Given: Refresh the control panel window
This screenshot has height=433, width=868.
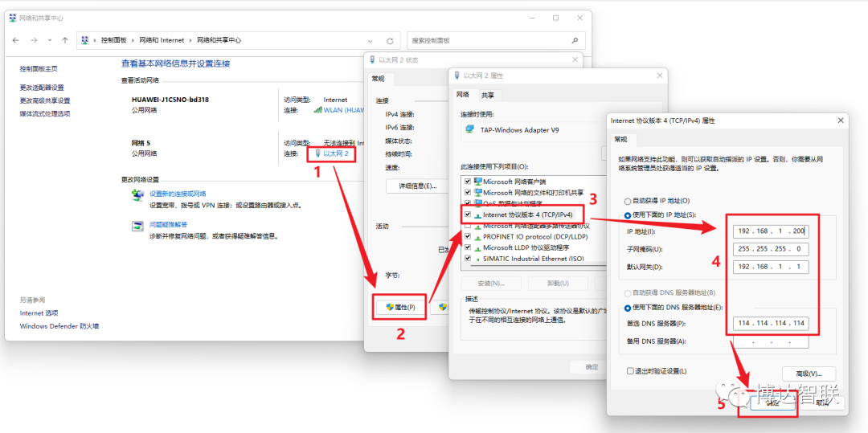Looking at the screenshot, I should point(390,41).
